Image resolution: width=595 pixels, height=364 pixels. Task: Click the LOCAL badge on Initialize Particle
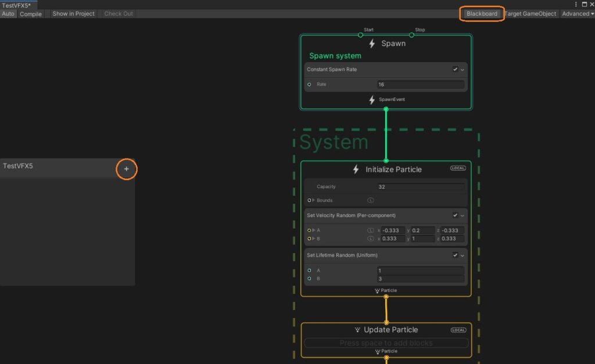pos(458,168)
